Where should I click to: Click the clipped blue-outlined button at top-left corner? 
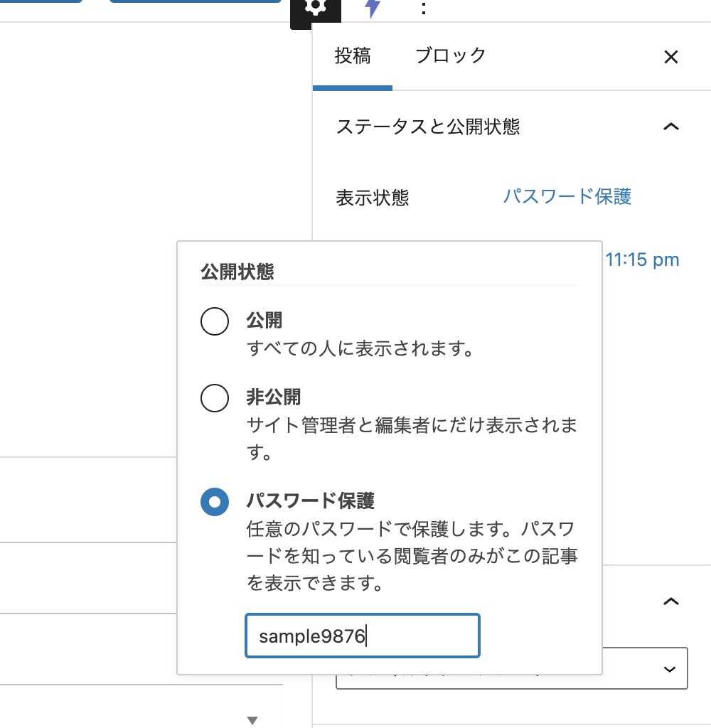point(41,1)
